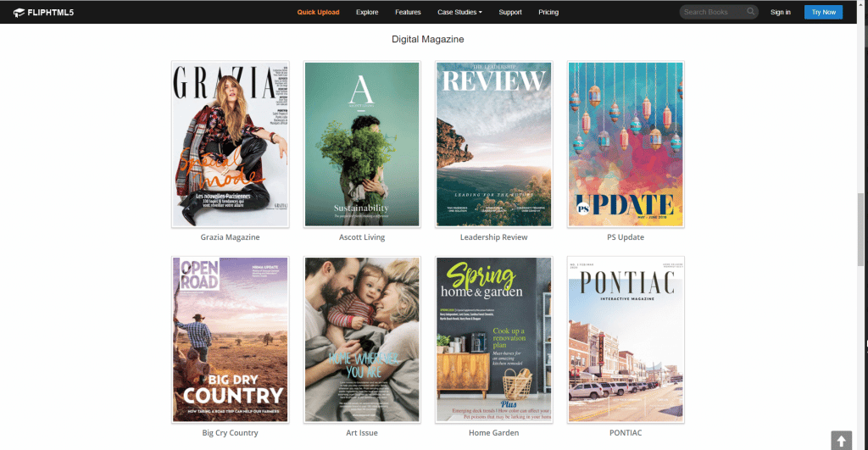Open Quick Upload
The width and height of the screenshot is (868, 450).
[318, 12]
